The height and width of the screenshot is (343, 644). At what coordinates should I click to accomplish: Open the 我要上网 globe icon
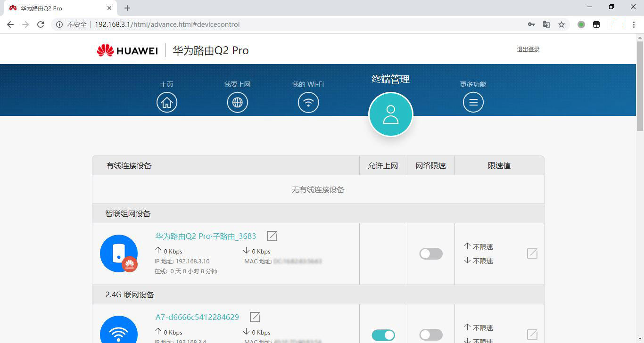click(238, 102)
